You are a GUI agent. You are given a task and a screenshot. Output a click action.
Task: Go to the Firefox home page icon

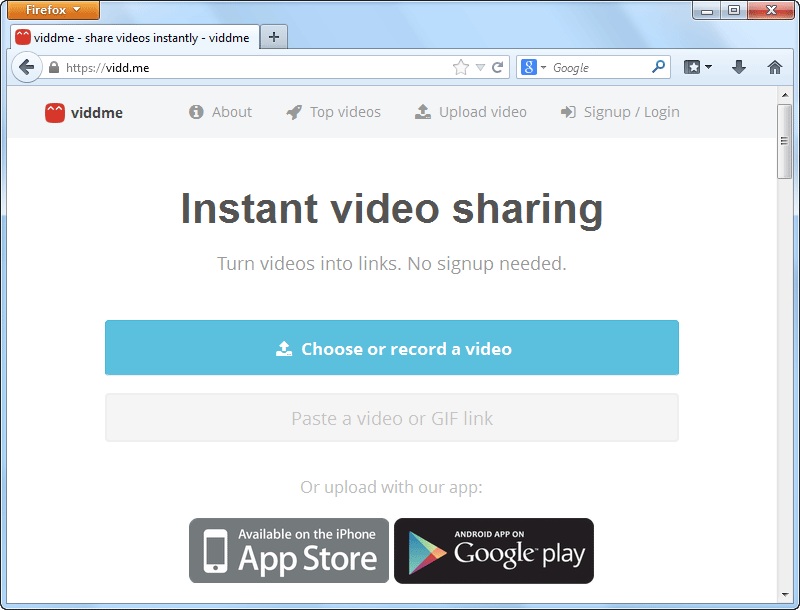point(774,68)
